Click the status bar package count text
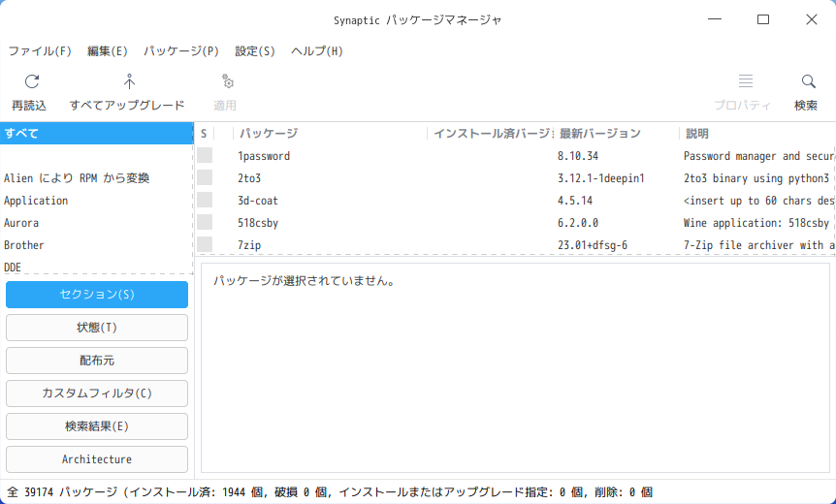Screen dimensions: 836x504 point(330,492)
